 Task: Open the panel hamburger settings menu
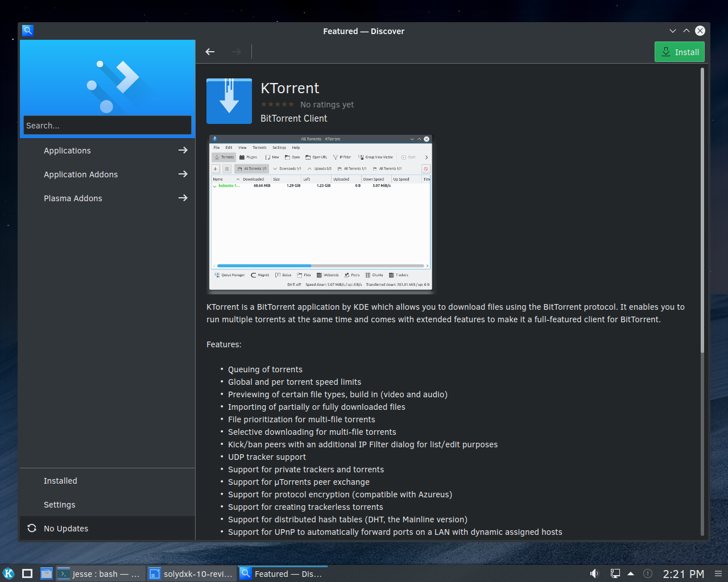pos(718,573)
